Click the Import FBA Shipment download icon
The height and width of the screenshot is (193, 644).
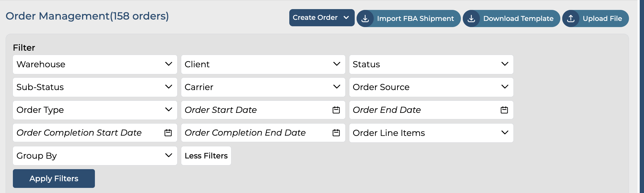(x=365, y=18)
